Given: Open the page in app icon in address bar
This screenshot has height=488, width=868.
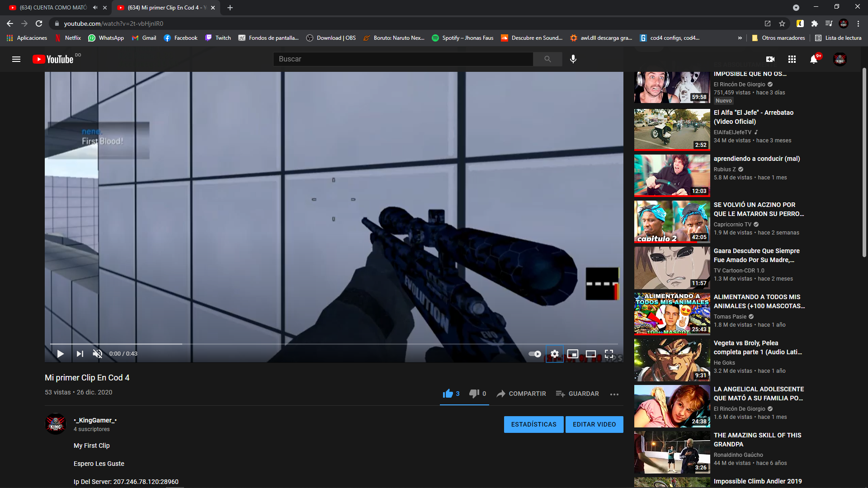Looking at the screenshot, I should [x=768, y=23].
